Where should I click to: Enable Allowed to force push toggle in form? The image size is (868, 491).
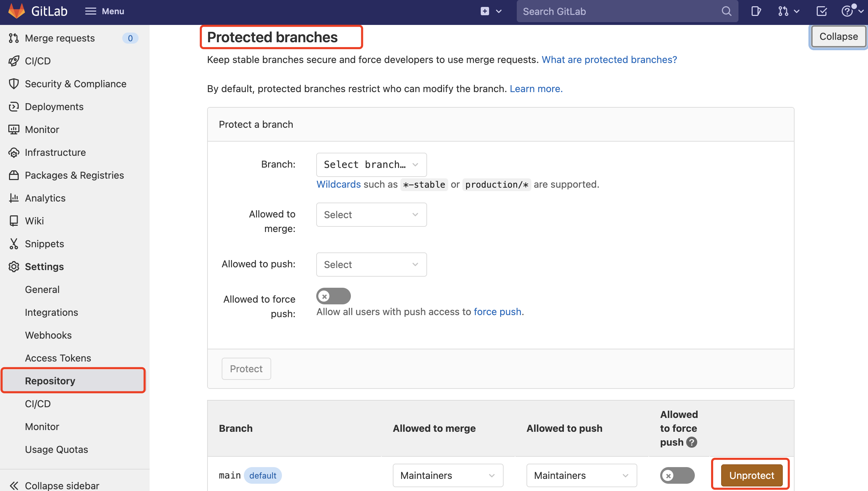(x=333, y=296)
